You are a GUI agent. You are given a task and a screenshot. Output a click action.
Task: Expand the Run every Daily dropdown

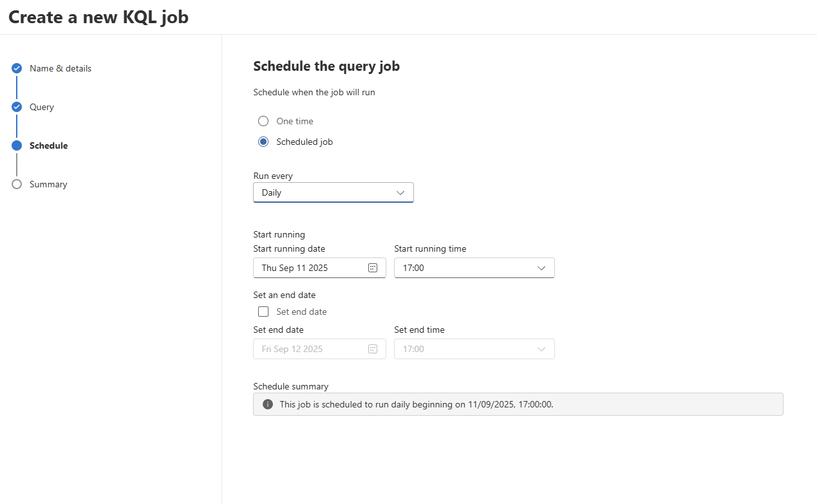click(x=333, y=192)
